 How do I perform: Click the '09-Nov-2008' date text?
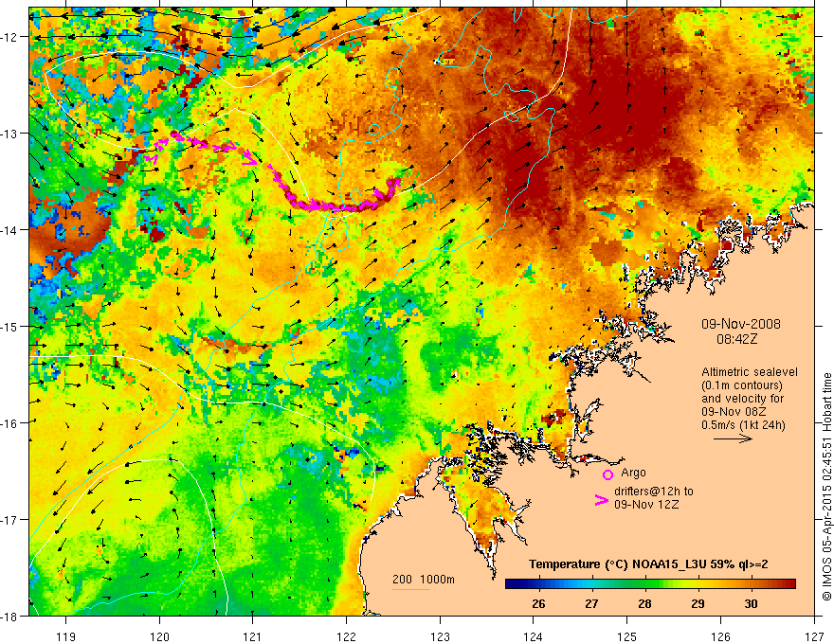pos(740,324)
